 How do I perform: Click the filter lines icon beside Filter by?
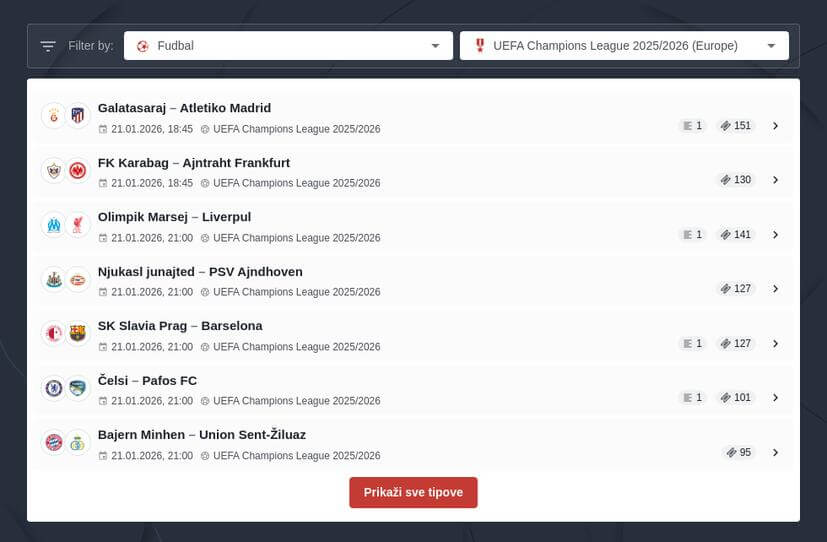pos(48,46)
